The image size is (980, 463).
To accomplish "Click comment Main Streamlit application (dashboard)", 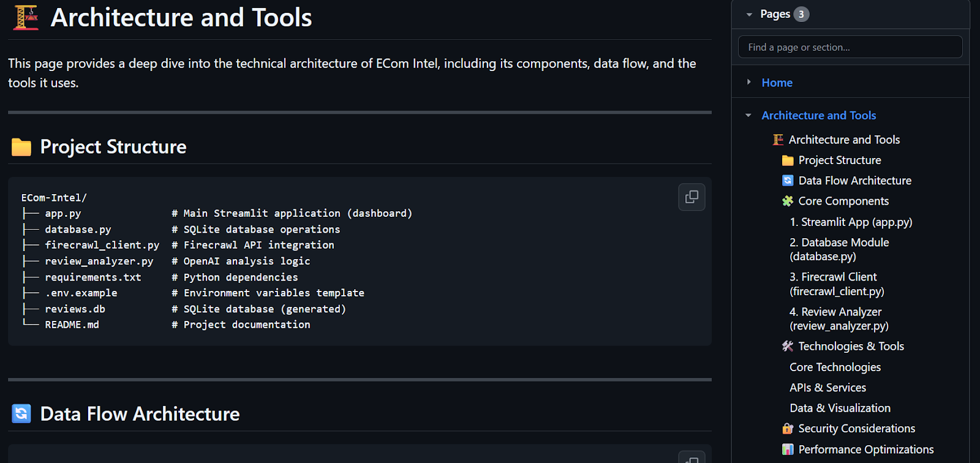I will coord(292,213).
